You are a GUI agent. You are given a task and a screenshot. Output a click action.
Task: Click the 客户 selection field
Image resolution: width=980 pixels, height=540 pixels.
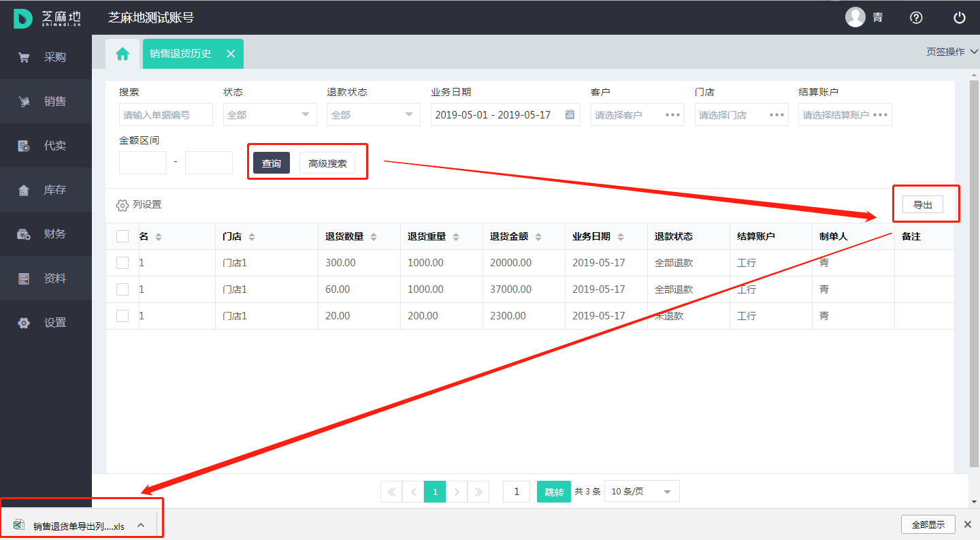[638, 114]
